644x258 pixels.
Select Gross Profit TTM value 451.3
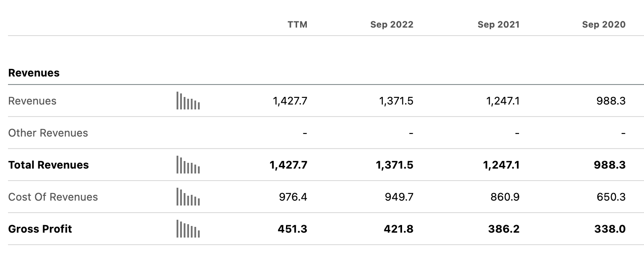click(293, 229)
